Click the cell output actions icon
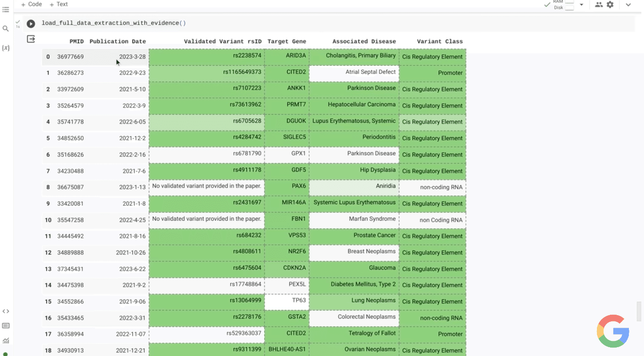 tap(31, 39)
